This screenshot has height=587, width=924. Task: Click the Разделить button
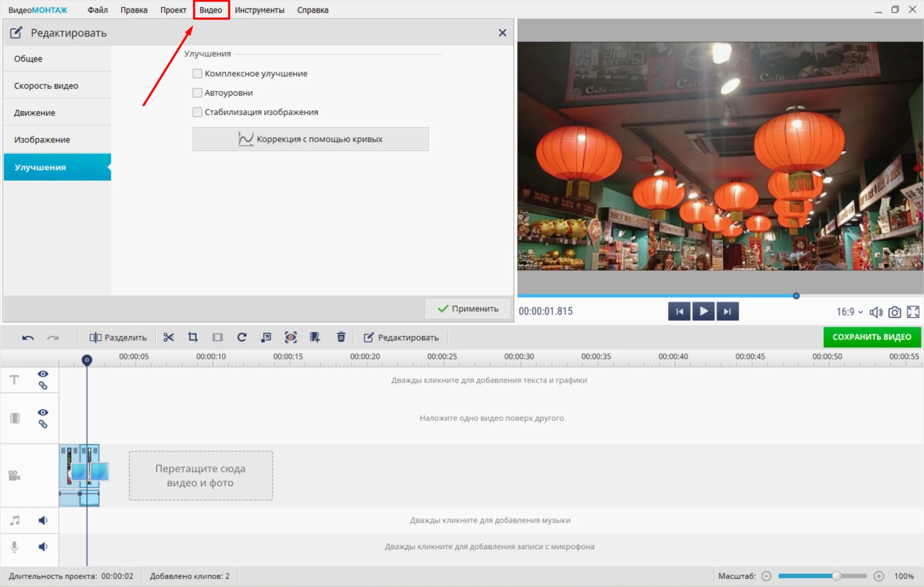(x=118, y=337)
